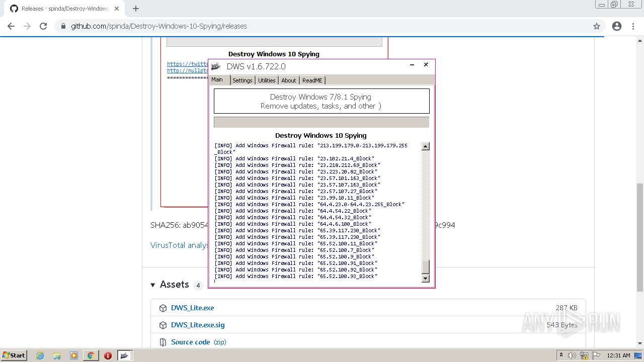
Task: Click the gray progress bar in DWS
Action: (321, 122)
